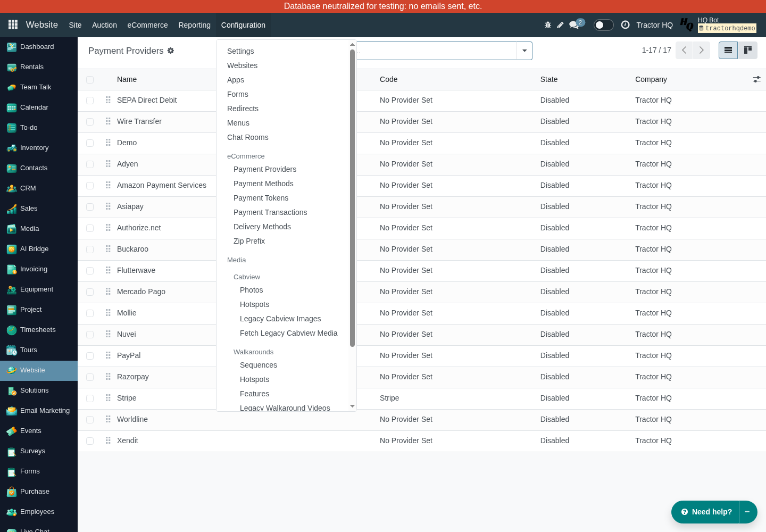Tick checkbox for Adyen row
Image resolution: width=766 pixels, height=532 pixels.
[90, 164]
